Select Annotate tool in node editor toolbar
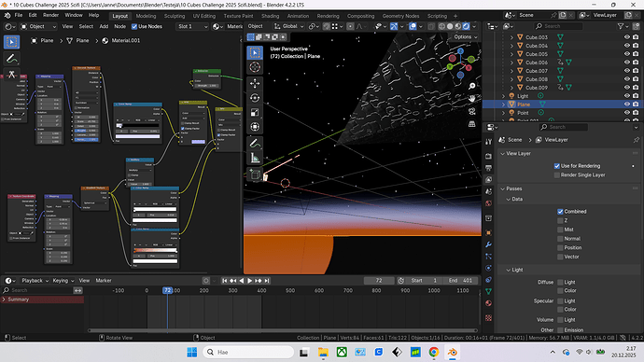 point(11,58)
